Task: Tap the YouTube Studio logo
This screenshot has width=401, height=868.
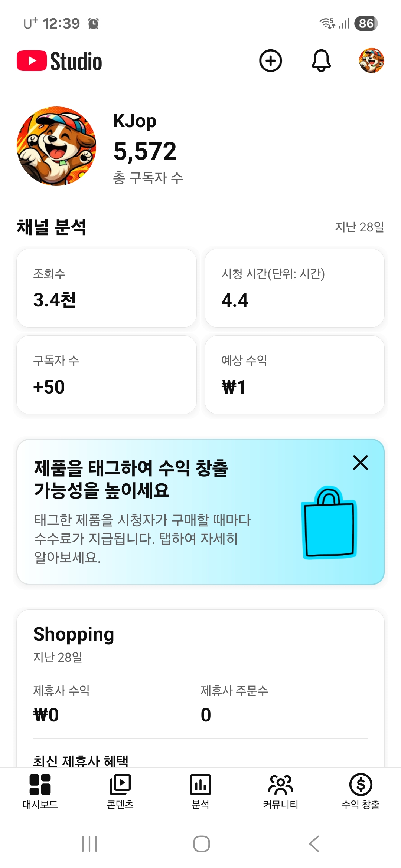Action: (59, 61)
